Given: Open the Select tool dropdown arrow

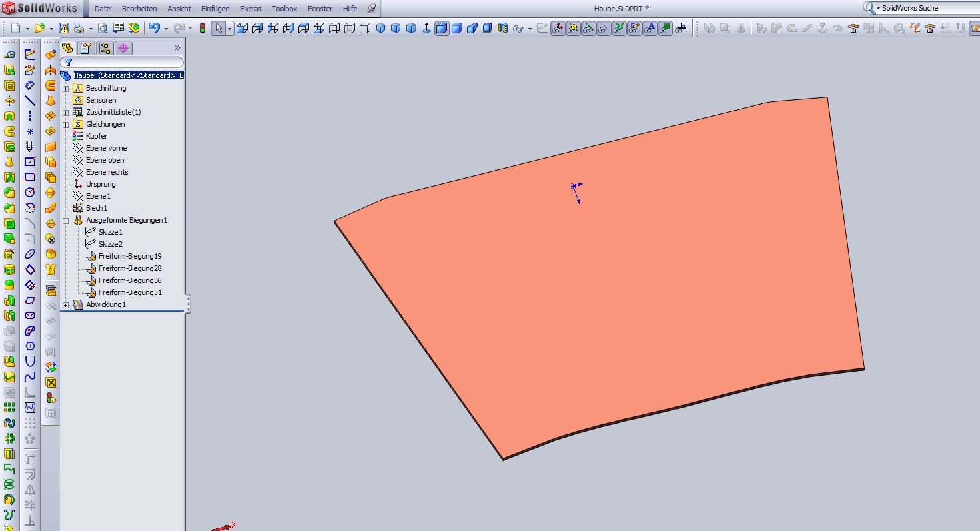Looking at the screenshot, I should click(x=229, y=29).
